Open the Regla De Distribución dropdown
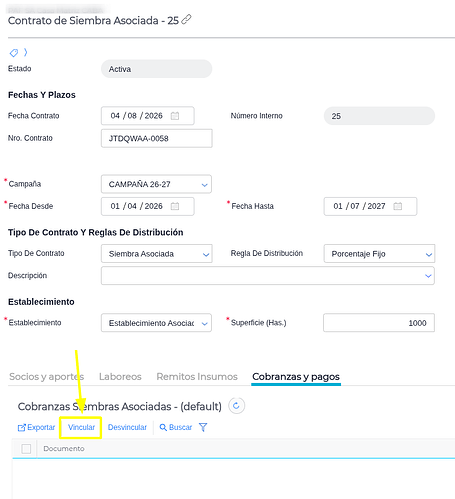The width and height of the screenshot is (455, 499). pos(379,254)
